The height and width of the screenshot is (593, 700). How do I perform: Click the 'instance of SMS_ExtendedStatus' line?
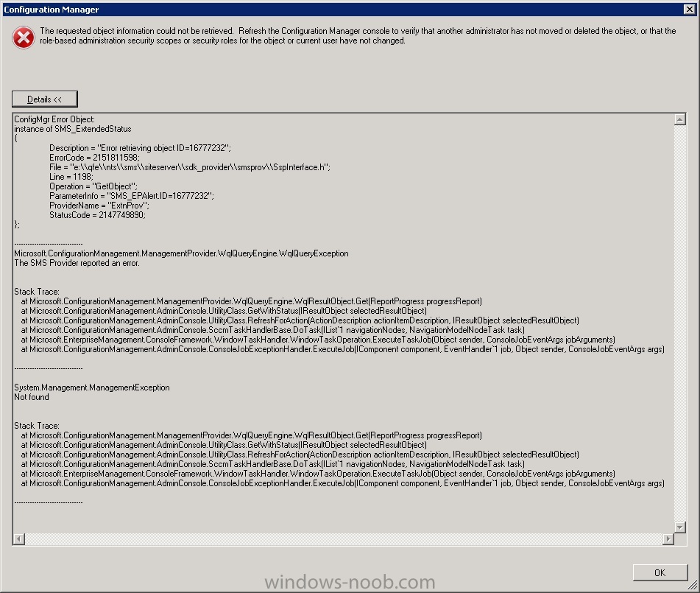tap(73, 129)
